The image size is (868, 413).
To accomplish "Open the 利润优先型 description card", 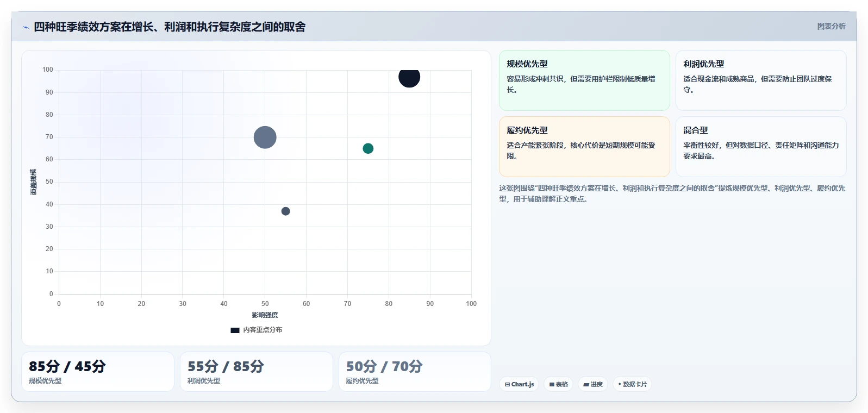I will (761, 80).
